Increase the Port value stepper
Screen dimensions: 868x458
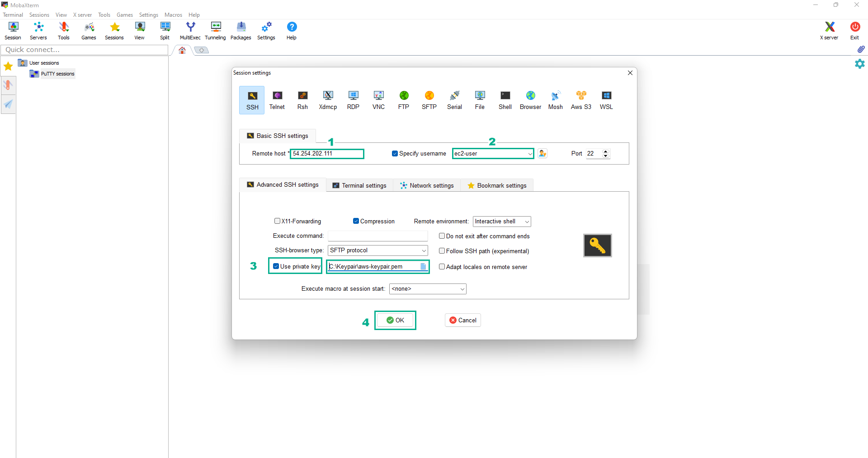pos(606,151)
